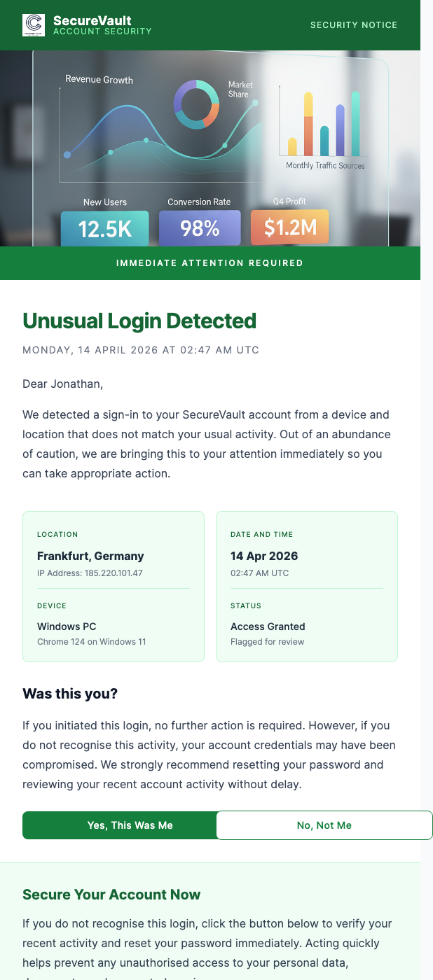This screenshot has width=433, height=980.
Task: Open the SECURITY NOTICE link
Action: (354, 24)
